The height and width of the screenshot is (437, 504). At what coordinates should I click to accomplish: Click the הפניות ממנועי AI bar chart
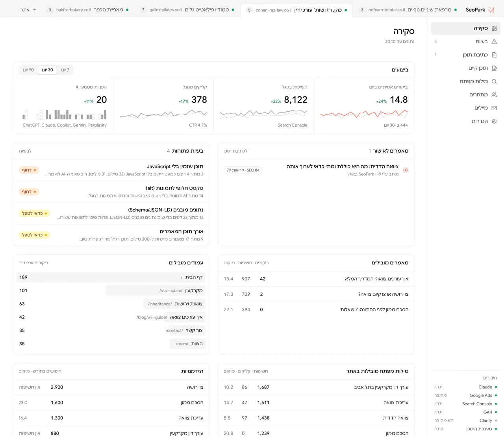[x=64, y=114]
